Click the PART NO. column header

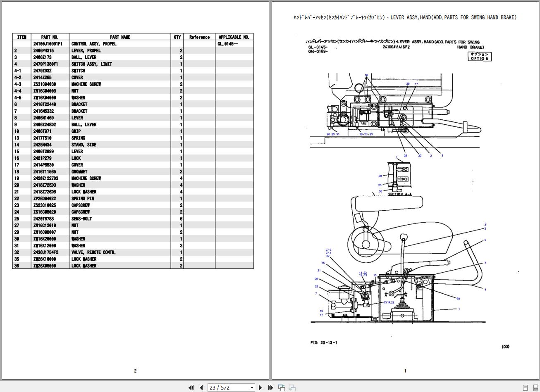pyautogui.click(x=49, y=37)
